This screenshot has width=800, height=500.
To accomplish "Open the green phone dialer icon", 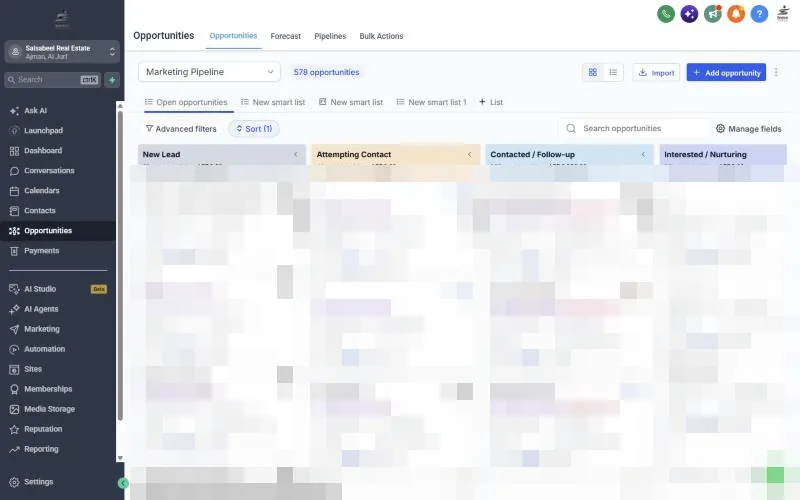I will (666, 14).
